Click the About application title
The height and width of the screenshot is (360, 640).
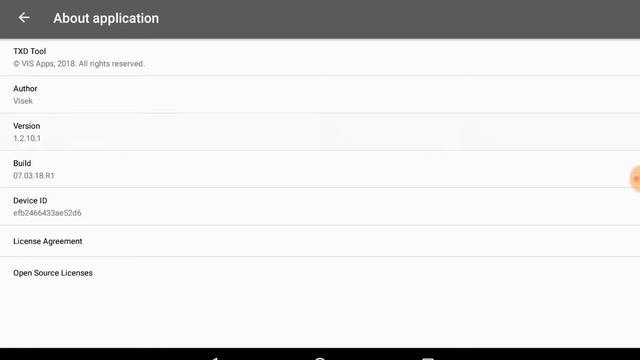[106, 18]
